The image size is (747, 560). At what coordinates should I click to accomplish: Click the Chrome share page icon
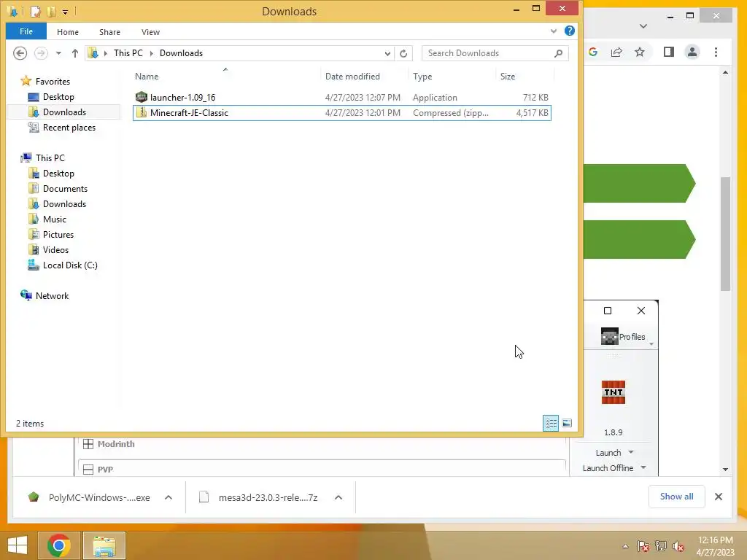[x=616, y=52]
